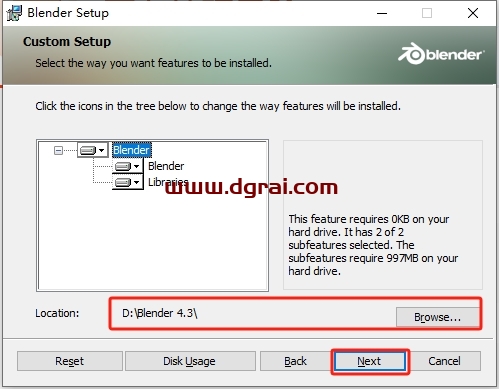Reset feature selections
This screenshot has height=389, width=499.
coord(70,361)
